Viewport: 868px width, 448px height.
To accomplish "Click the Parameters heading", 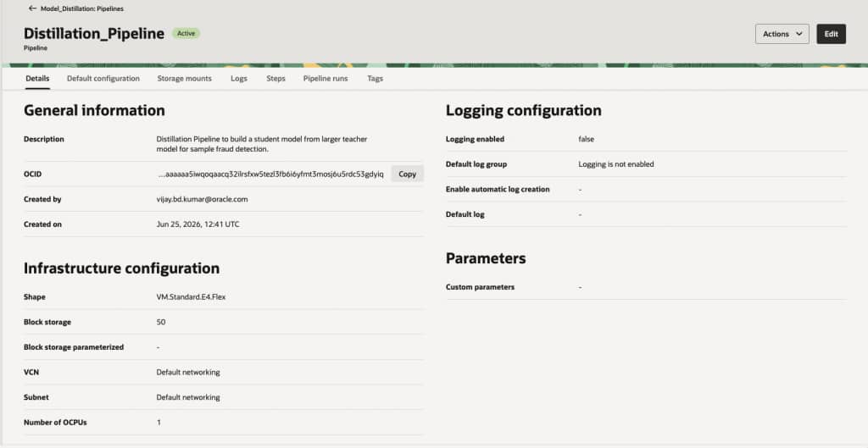I will (x=486, y=258).
